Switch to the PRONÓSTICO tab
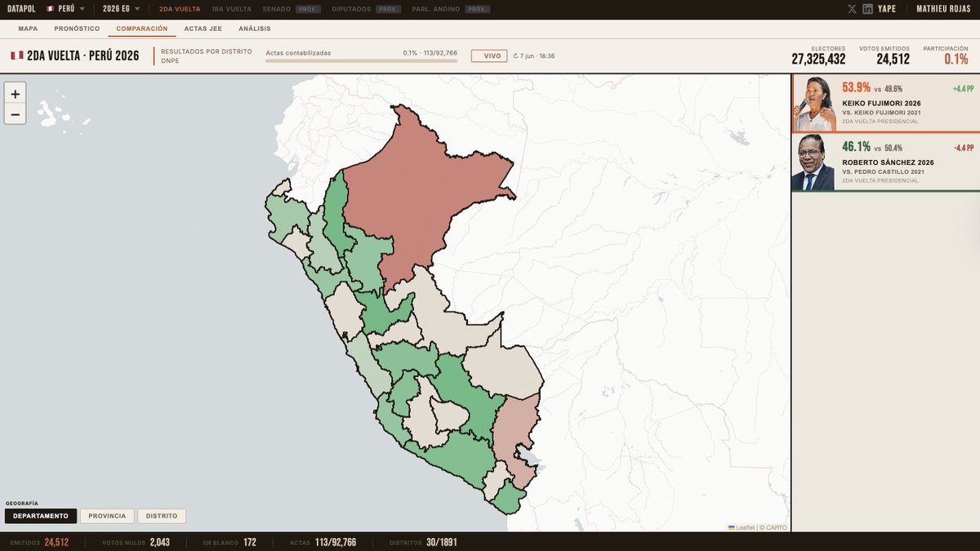The height and width of the screenshot is (551, 980). pyautogui.click(x=77, y=29)
